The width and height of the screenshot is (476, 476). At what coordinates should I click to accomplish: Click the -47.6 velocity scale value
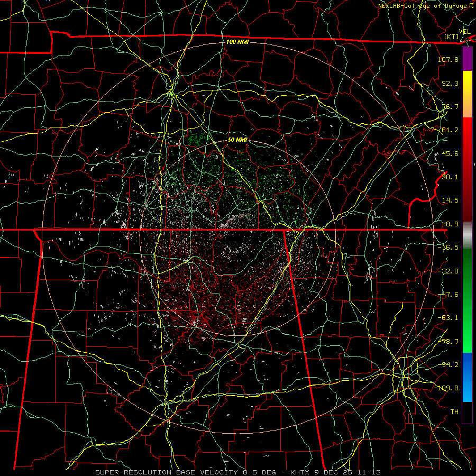tap(448, 295)
